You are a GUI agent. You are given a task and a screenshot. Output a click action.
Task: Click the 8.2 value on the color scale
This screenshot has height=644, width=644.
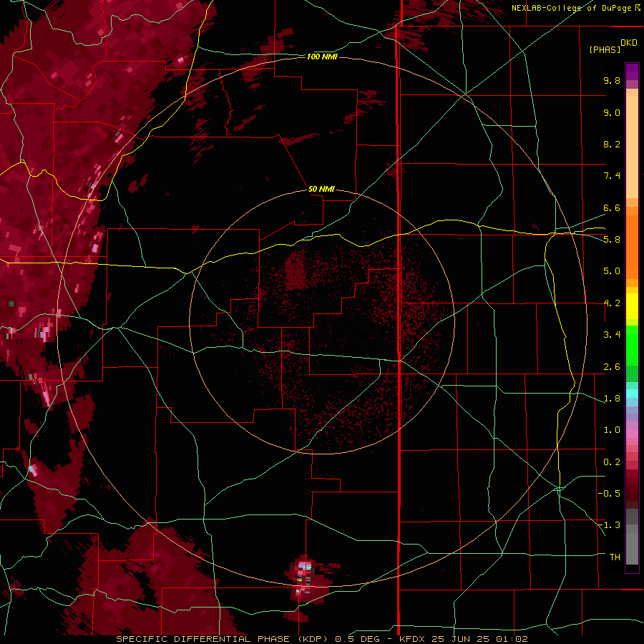pos(612,144)
